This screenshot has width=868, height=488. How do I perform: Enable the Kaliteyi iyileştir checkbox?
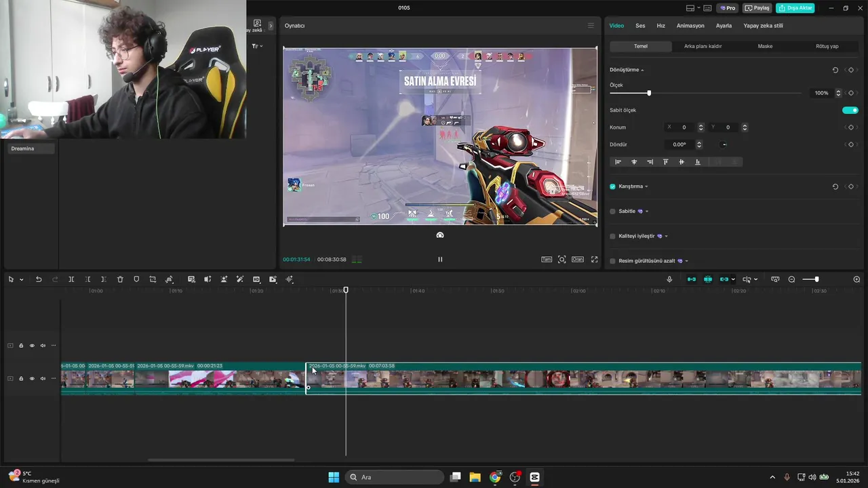(x=612, y=237)
